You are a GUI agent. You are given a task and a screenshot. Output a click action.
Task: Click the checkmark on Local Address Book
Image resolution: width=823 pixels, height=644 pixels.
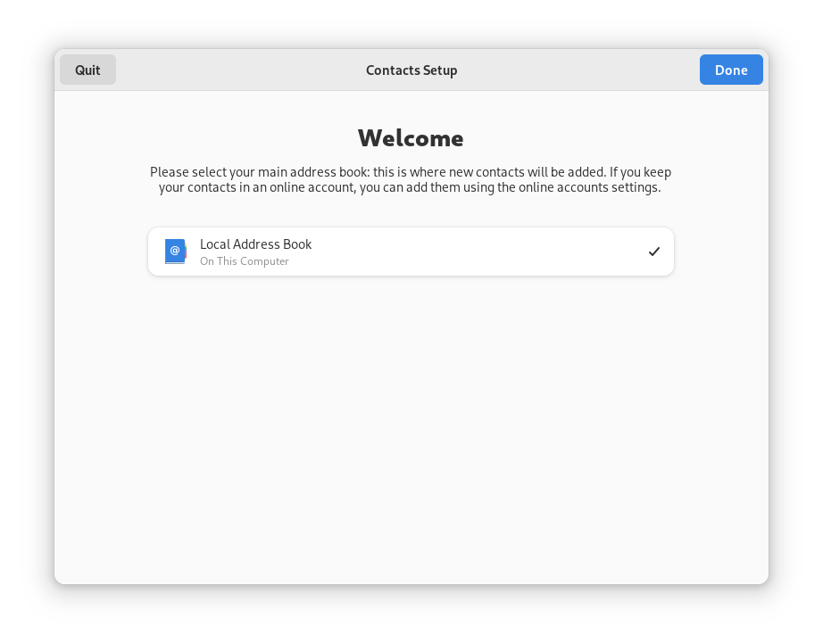(x=654, y=252)
